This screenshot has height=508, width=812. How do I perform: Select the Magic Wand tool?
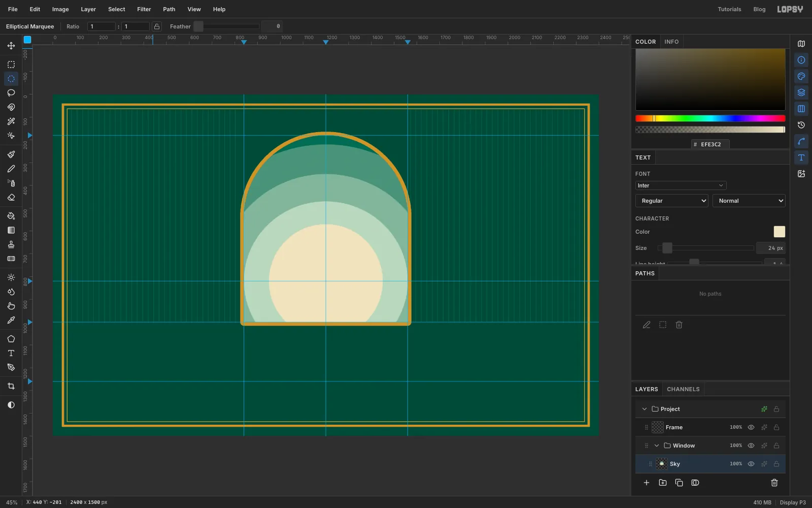point(11,121)
